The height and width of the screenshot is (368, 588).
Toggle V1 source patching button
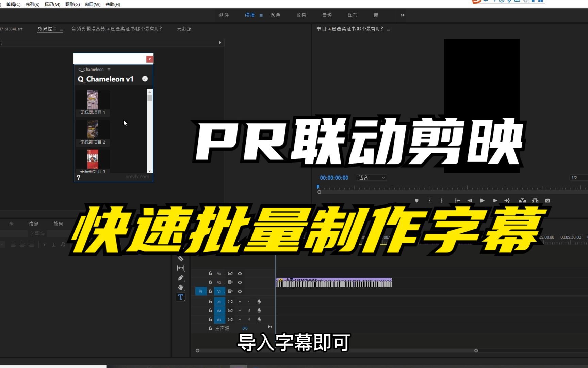pos(201,291)
